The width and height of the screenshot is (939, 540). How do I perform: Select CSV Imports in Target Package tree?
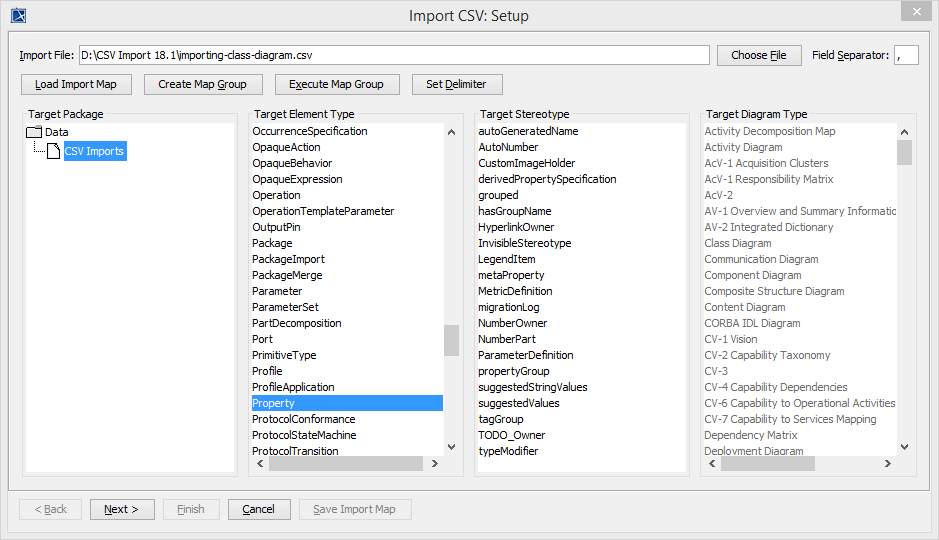click(95, 152)
